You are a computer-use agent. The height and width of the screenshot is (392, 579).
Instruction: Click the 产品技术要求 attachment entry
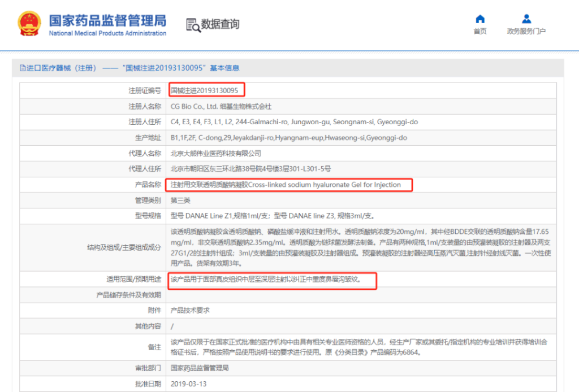(191, 311)
